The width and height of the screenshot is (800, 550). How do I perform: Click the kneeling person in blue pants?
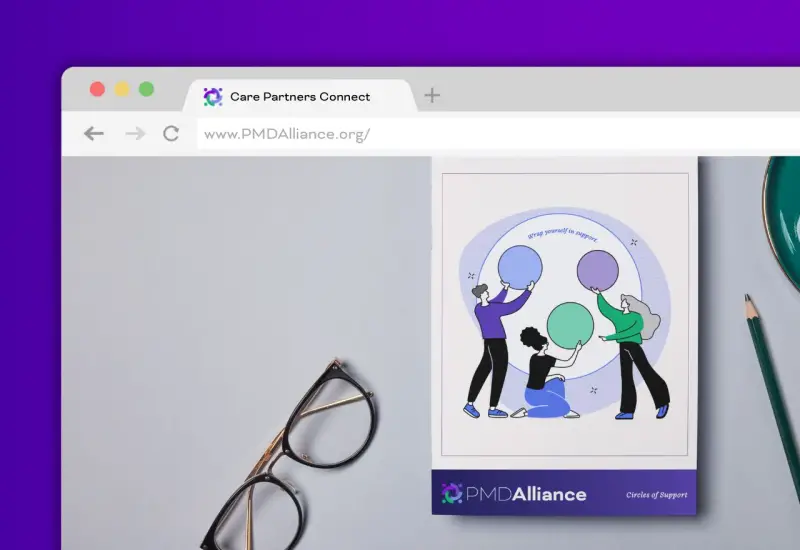coord(545,380)
